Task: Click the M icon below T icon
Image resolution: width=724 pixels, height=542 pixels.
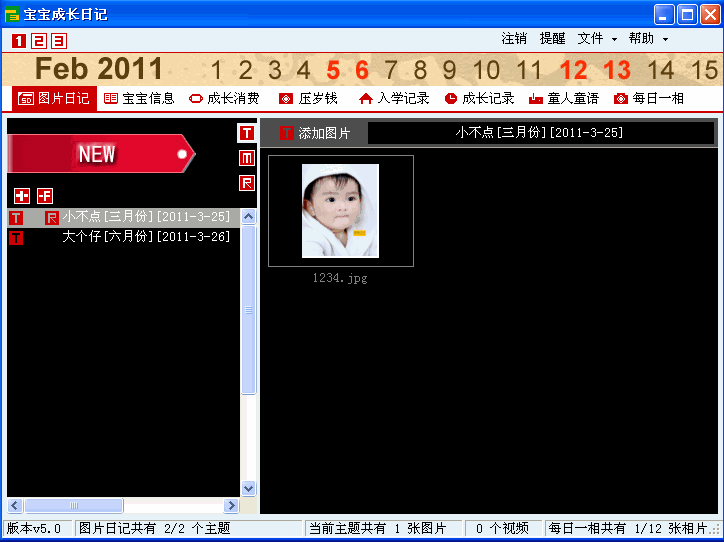Action: click(x=247, y=158)
